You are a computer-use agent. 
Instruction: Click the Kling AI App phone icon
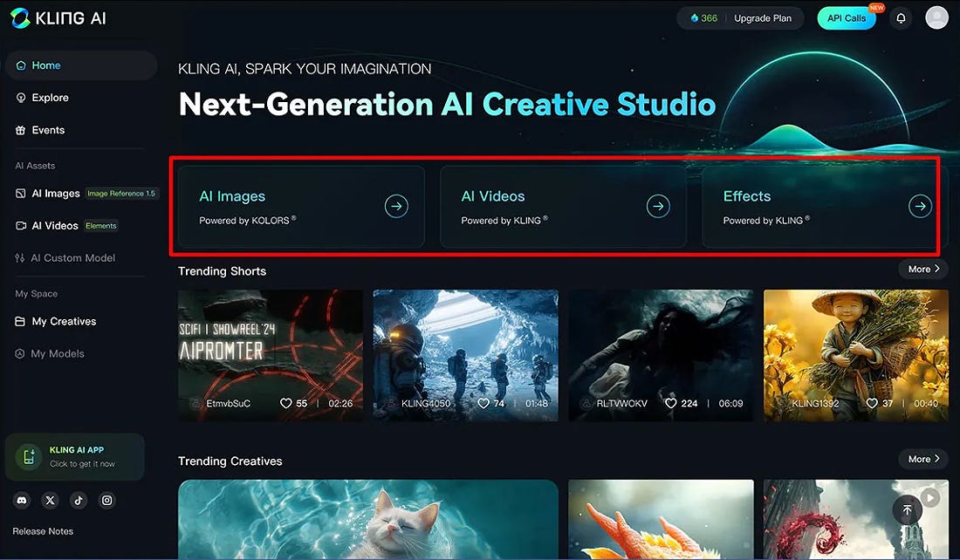click(x=28, y=457)
